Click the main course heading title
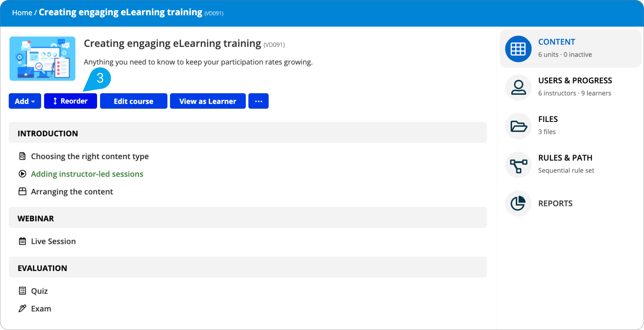 click(x=172, y=44)
